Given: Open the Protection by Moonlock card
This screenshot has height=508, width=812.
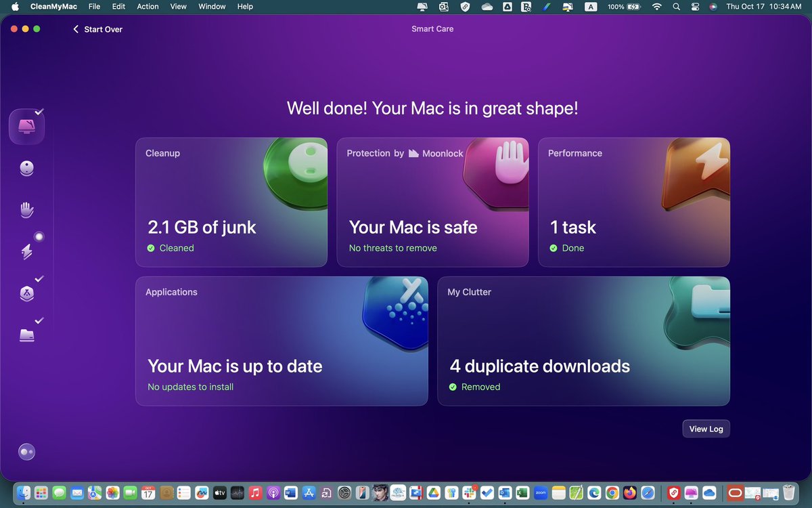Looking at the screenshot, I should pos(432,203).
